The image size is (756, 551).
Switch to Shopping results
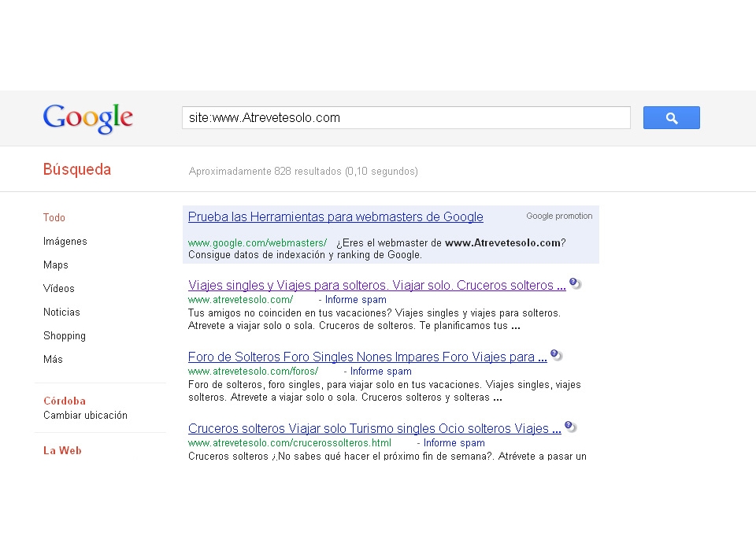(x=65, y=335)
